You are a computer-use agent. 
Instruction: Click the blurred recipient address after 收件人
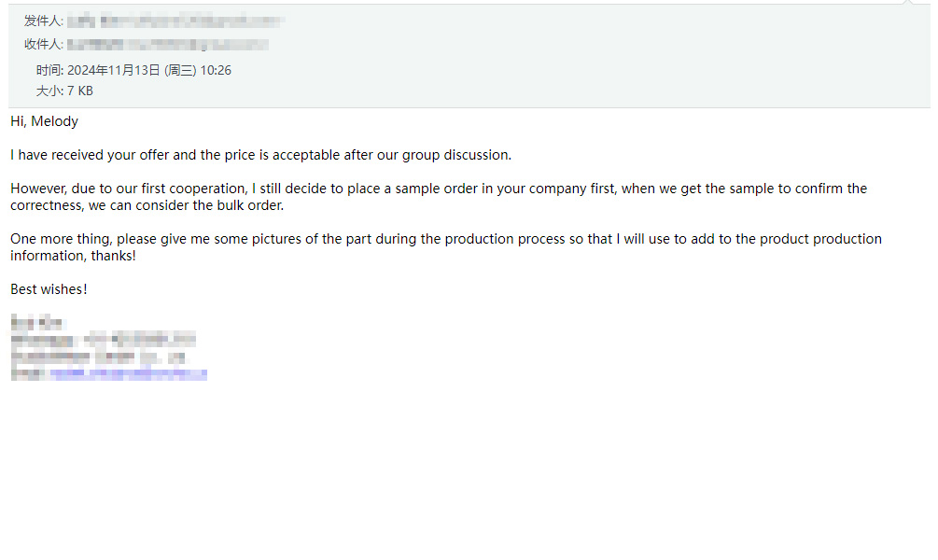(x=167, y=45)
